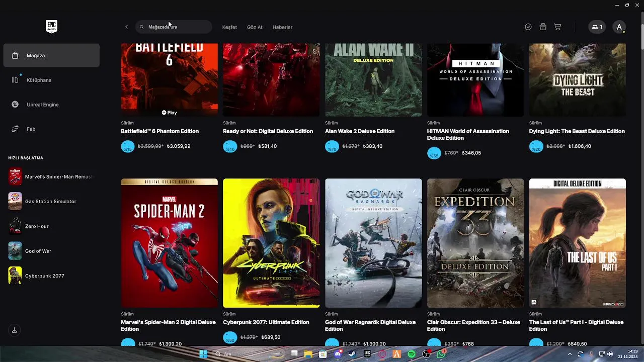
Task: Click Clair Obscur: Expedition 33 title text
Action: 473,325
